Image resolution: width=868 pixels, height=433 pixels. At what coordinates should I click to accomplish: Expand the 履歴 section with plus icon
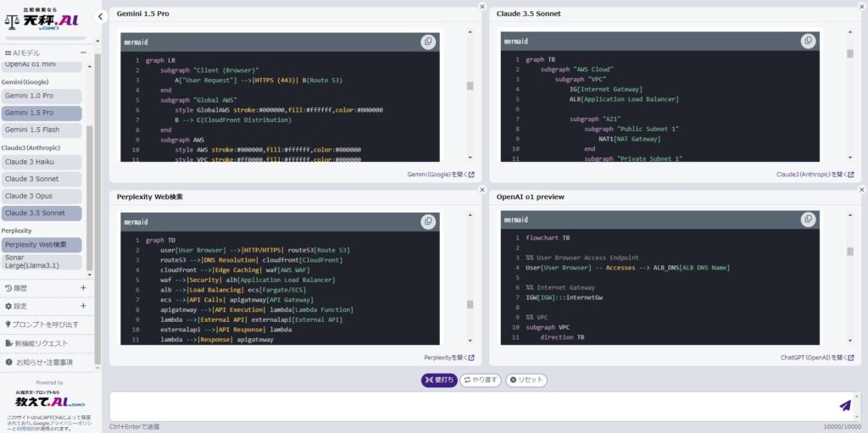pos(83,288)
